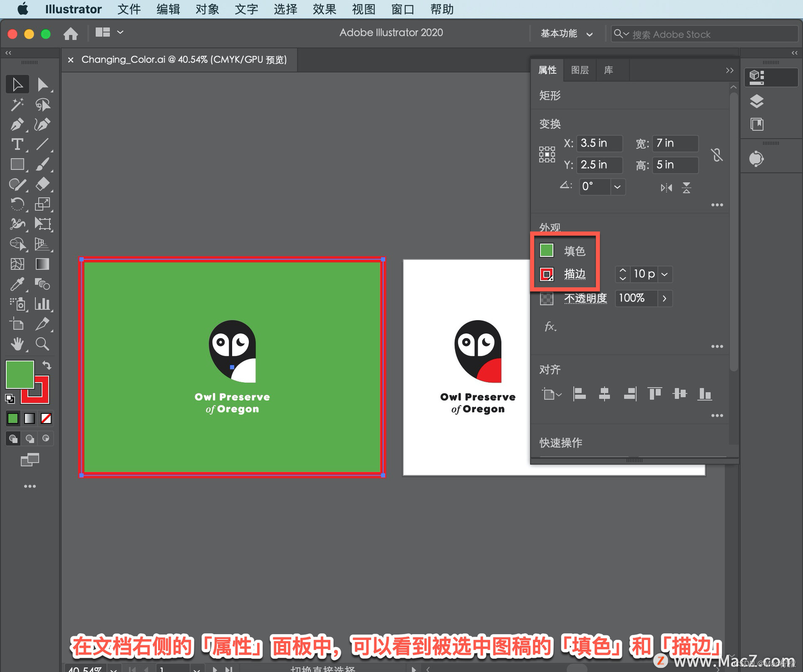This screenshot has height=672, width=803.
Task: Toggle constrain width and height proportions
Action: pyautogui.click(x=717, y=155)
